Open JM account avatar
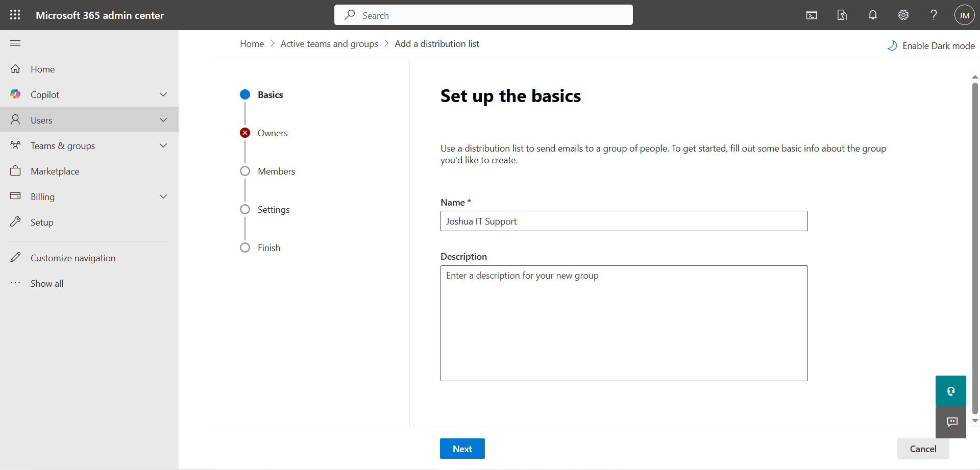 pyautogui.click(x=964, y=15)
